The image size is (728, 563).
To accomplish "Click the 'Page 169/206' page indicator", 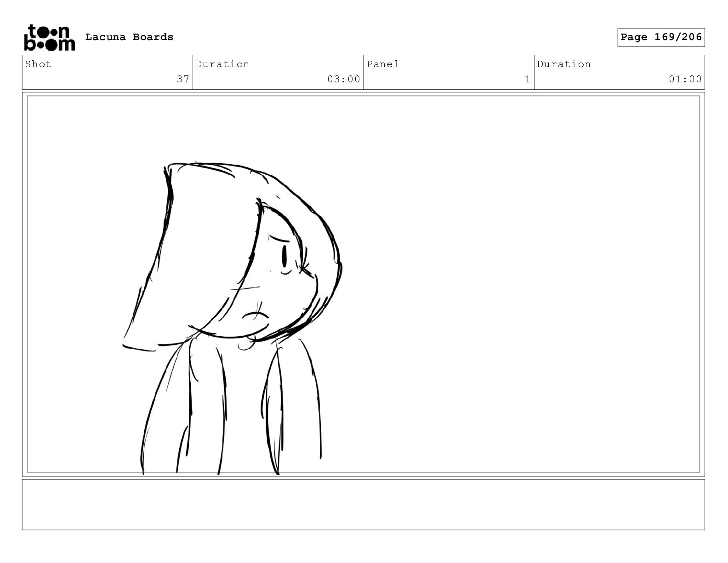I will (661, 37).
